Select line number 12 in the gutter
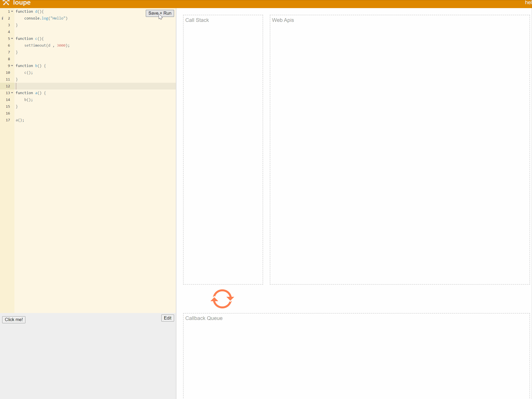Screen dimensions: 532x399 (8, 86)
